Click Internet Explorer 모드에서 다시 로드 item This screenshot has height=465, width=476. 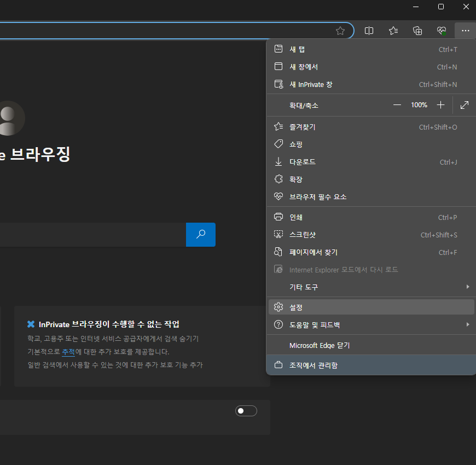pyautogui.click(x=371, y=270)
